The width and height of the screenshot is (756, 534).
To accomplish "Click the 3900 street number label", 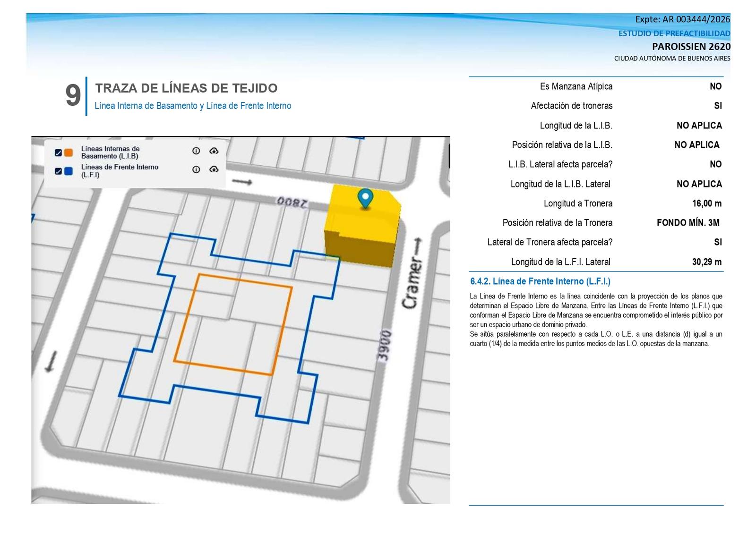I will click(x=385, y=346).
